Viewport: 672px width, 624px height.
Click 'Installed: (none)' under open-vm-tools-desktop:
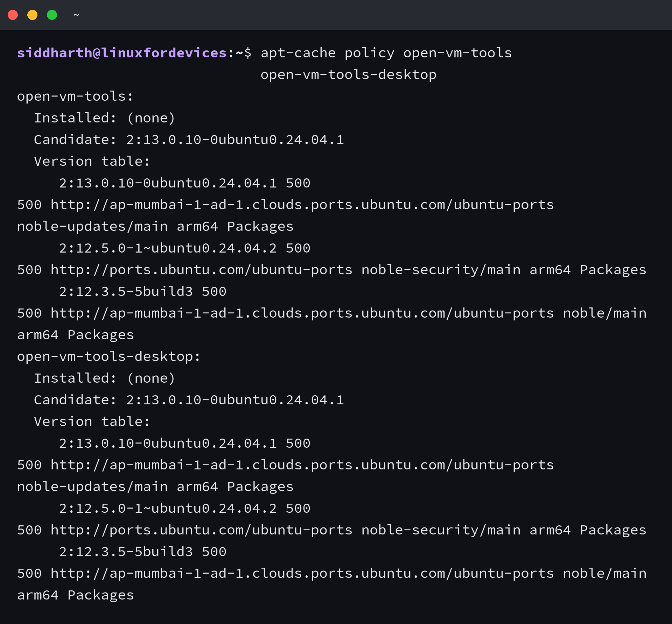pos(104,378)
